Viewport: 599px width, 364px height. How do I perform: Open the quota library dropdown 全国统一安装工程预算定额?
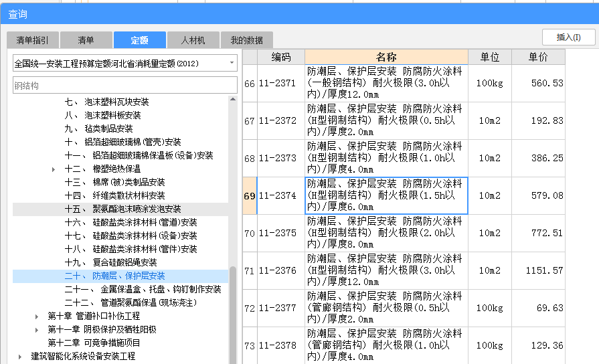coord(124,64)
